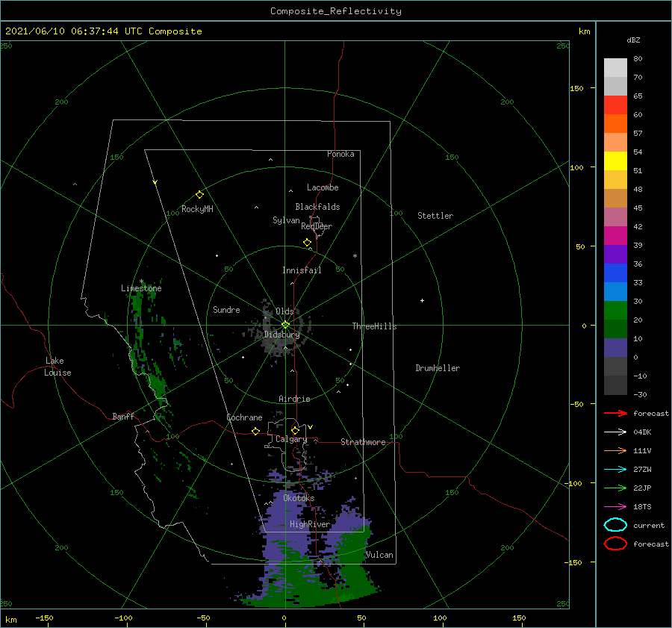The image size is (672, 628).
Task: Click the Strathmore label
Action: (x=363, y=442)
